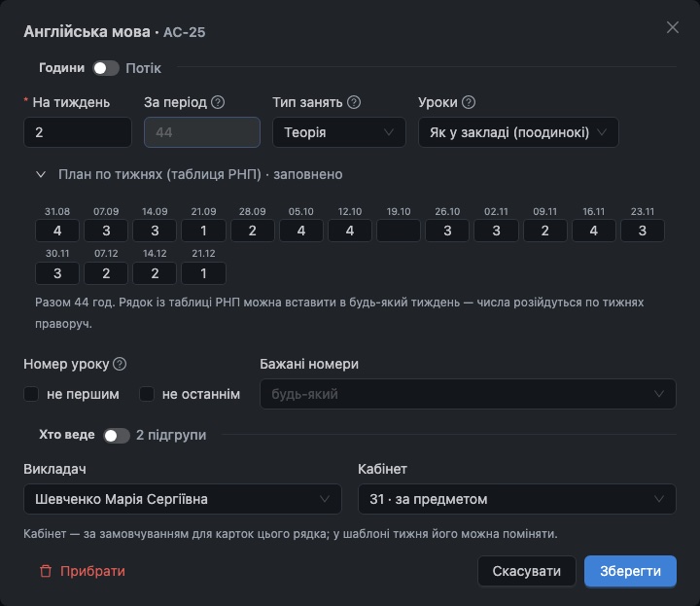Show help icon next to Уроки
Viewport: 700px width, 606px height.
[469, 102]
